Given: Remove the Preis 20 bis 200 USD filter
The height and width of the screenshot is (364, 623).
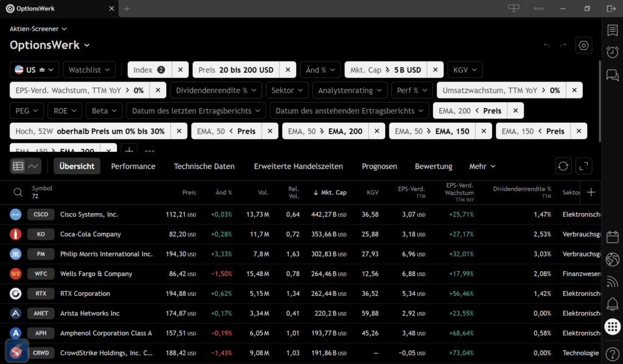Looking at the screenshot, I should [288, 70].
